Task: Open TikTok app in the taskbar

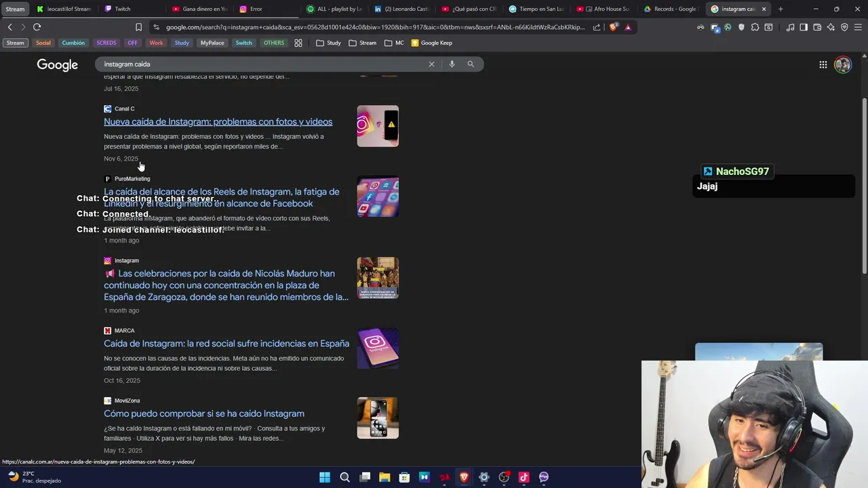Action: coord(524,477)
